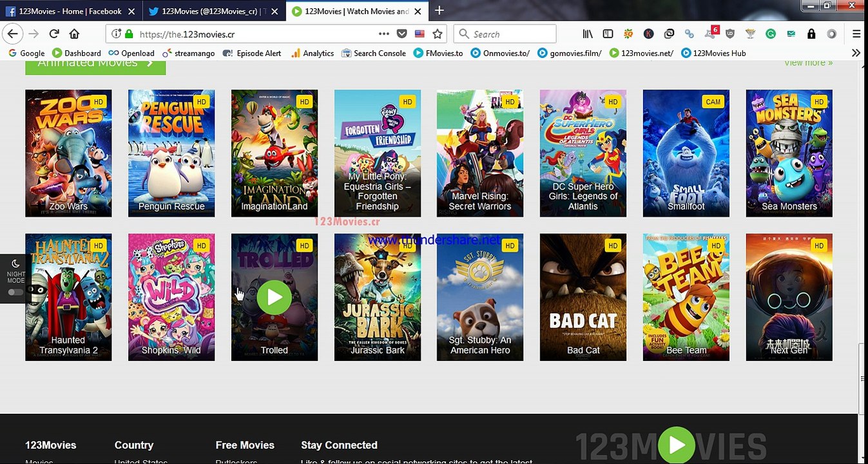Viewport: 868px width, 464px height.
Task: Toggle the sidebar view icon
Action: (x=608, y=34)
